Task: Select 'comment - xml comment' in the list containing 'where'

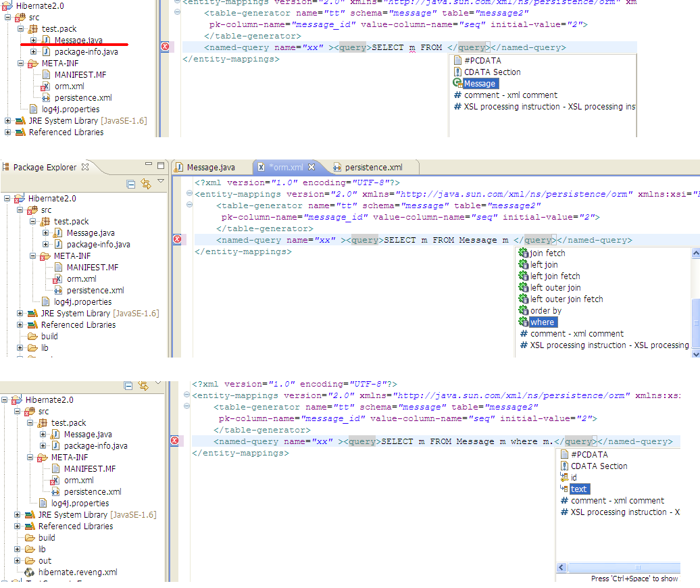Action: [x=572, y=334]
